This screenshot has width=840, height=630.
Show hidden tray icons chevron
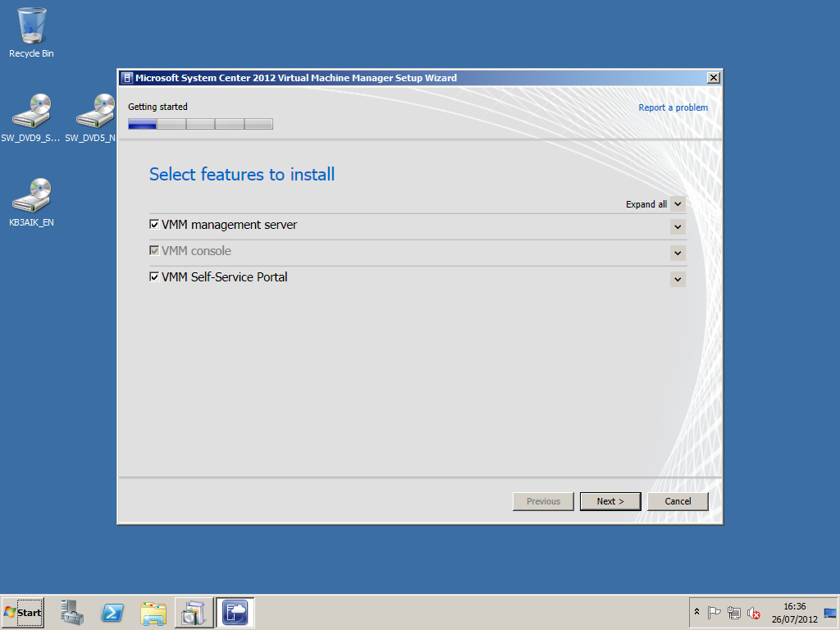tap(696, 612)
